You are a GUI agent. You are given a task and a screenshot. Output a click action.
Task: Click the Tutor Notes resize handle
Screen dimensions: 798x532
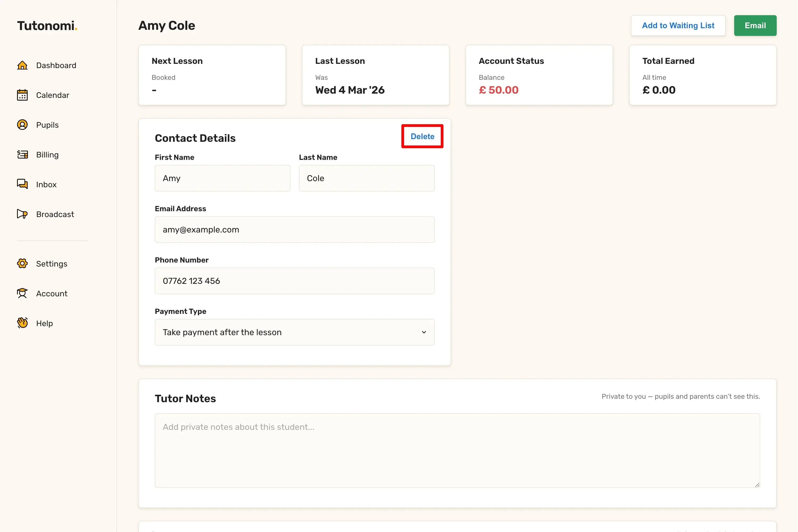[x=757, y=485]
